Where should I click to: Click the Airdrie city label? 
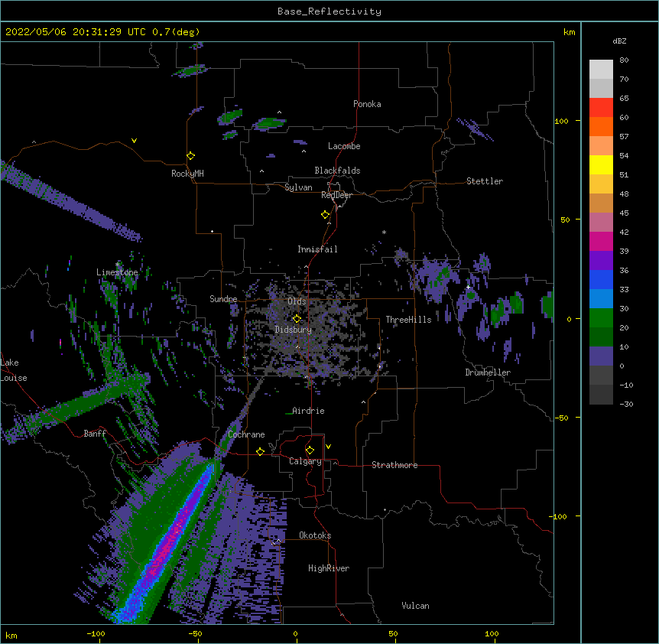309,411
